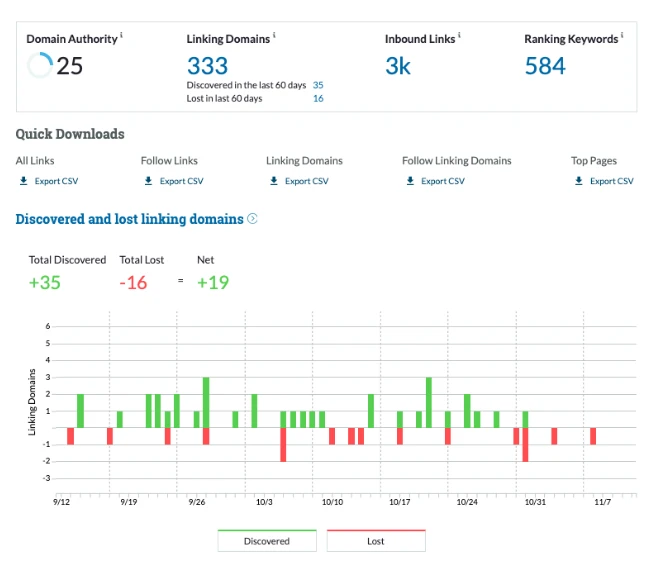Click the 584 ranking keywords value
This screenshot has height=572, width=665.
pyautogui.click(x=545, y=66)
